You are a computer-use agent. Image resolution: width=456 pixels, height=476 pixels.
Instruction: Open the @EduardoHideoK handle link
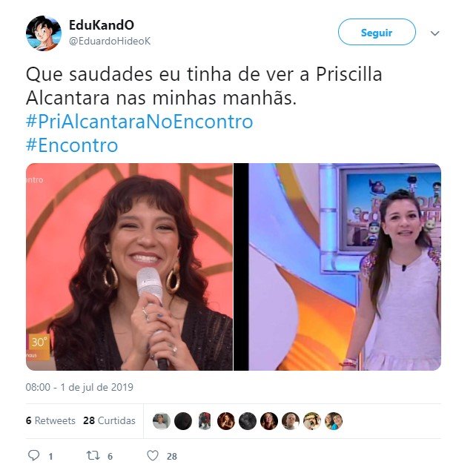tap(110, 41)
